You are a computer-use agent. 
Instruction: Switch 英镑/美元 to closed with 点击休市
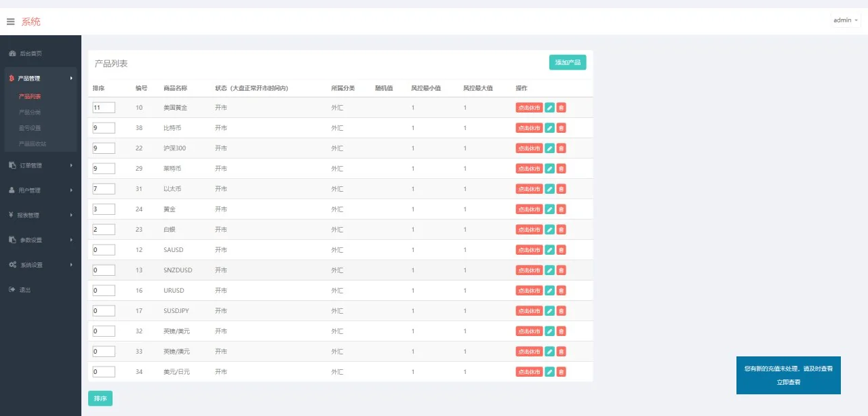(529, 331)
